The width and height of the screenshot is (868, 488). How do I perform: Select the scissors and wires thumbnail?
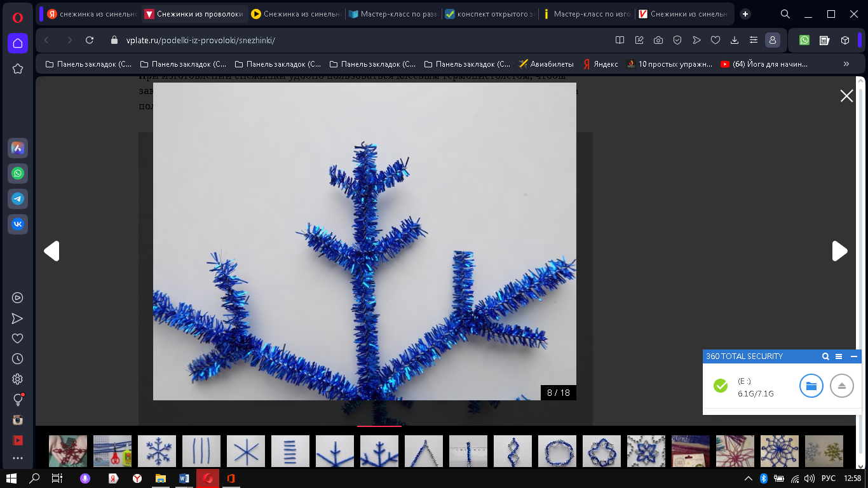click(x=112, y=451)
